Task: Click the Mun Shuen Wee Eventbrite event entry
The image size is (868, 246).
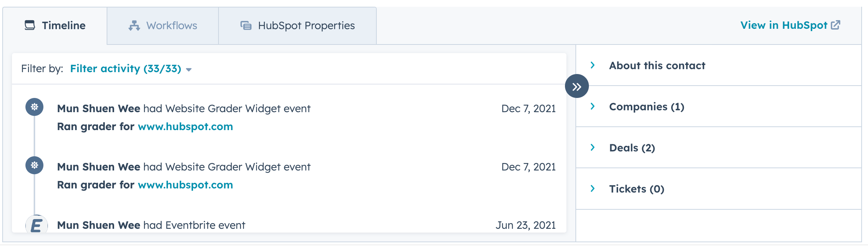Action: pos(151,225)
